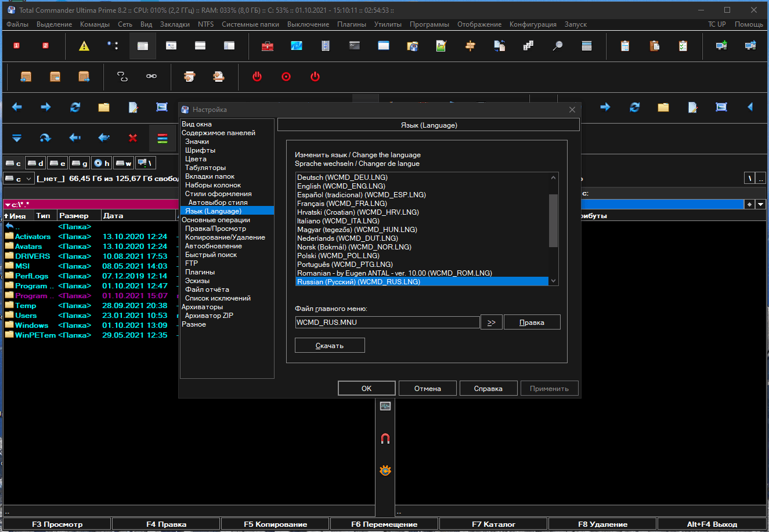Click F5 Копирование at the bottom bar

click(276, 524)
